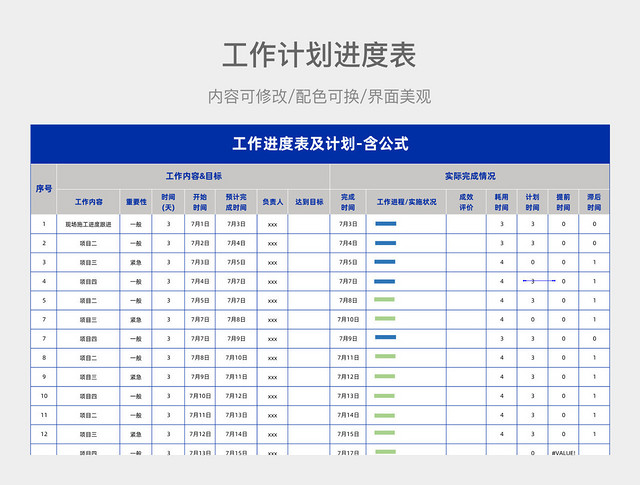
Task: Click green progress bar in row 5
Action: click(x=384, y=300)
